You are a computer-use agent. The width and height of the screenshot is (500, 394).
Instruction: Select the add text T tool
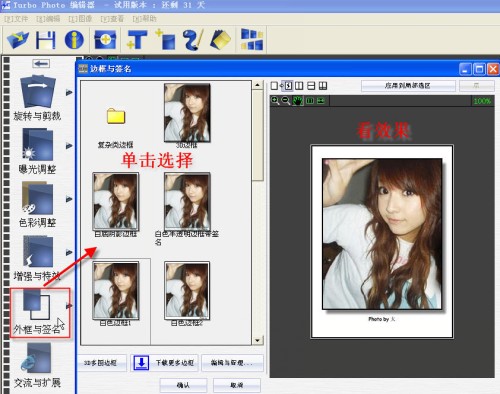point(136,40)
